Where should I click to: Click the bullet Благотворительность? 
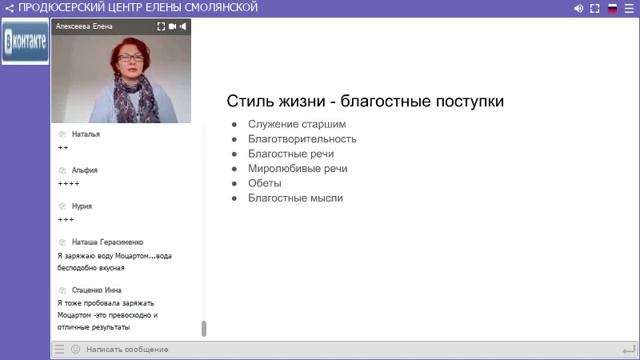[x=302, y=139]
